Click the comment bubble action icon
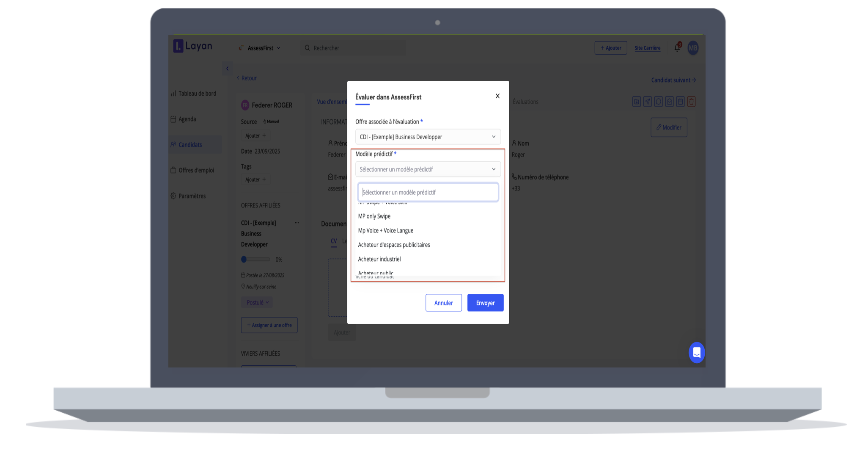Image resolution: width=868 pixels, height=453 pixels. pos(659,102)
